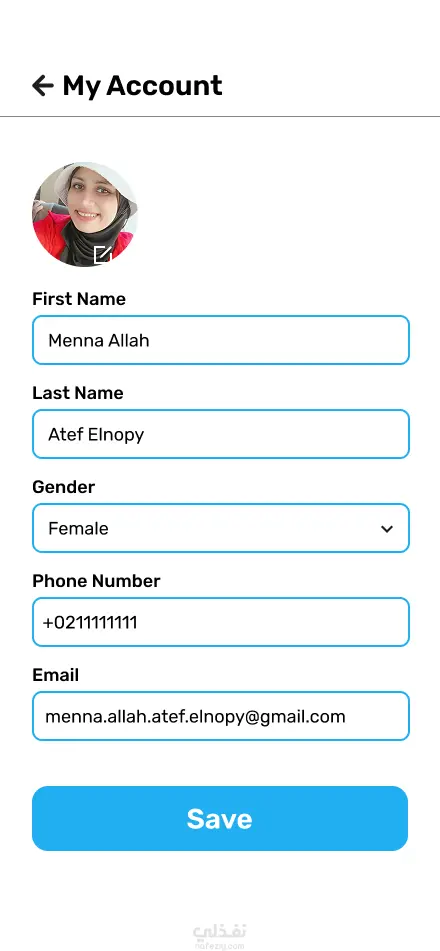
Task: Click the Email field with gmail address
Action: point(221,716)
